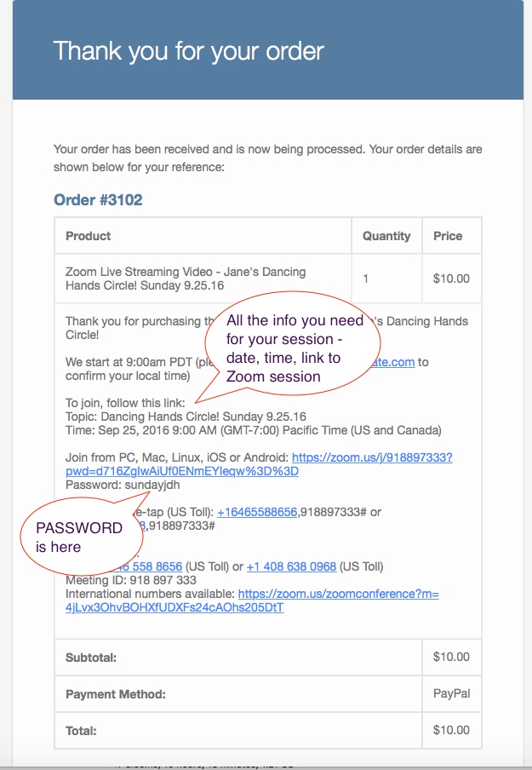Click the Zoom Live Streaming Video product name

pyautogui.click(x=186, y=279)
